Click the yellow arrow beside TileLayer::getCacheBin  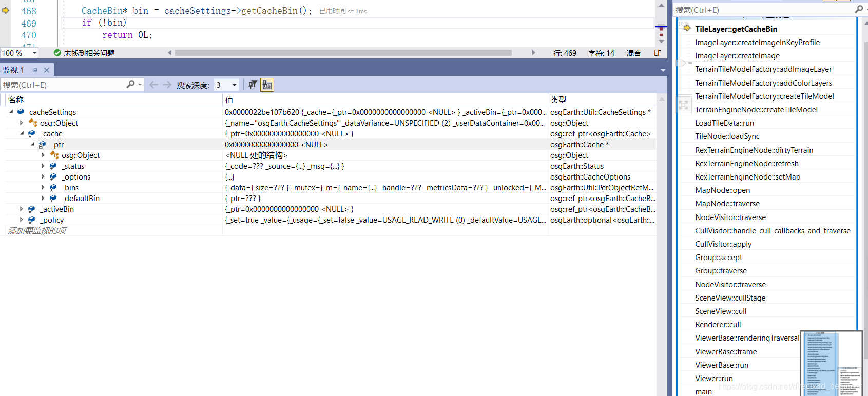[687, 28]
